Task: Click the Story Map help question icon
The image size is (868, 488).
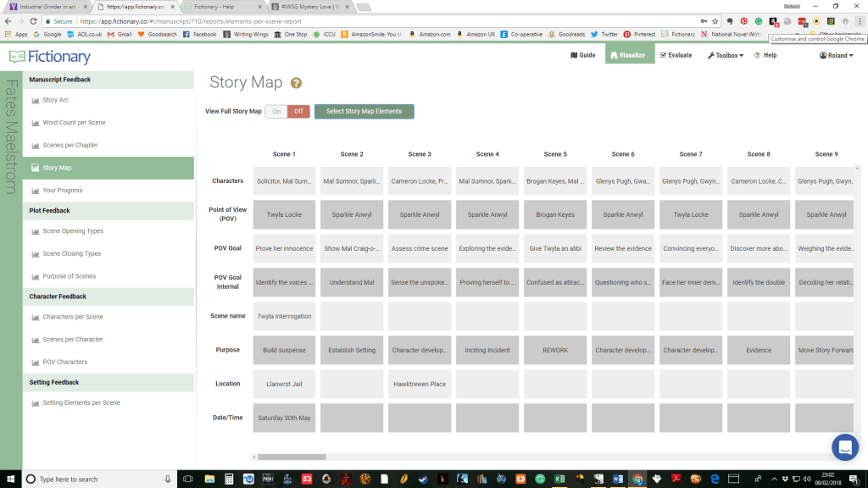Action: point(296,83)
